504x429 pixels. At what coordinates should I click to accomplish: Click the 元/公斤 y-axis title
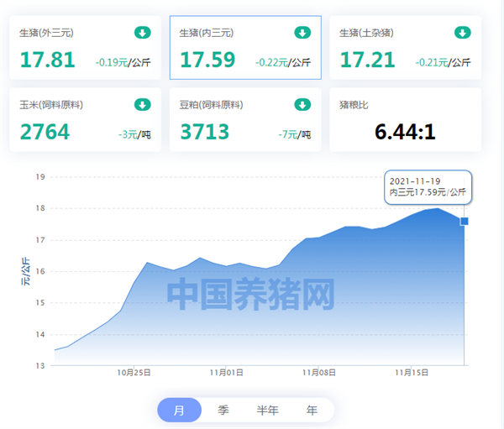(x=26, y=271)
